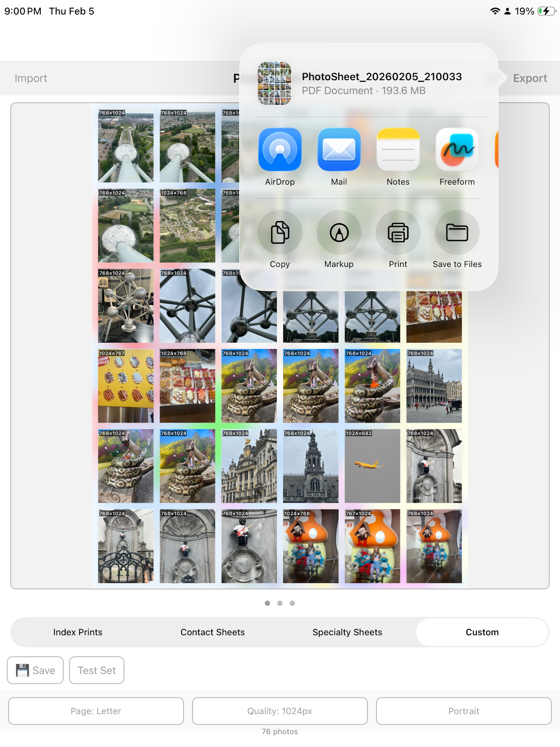Open the PDF in Freeform
The height and width of the screenshot is (747, 560).
(457, 150)
